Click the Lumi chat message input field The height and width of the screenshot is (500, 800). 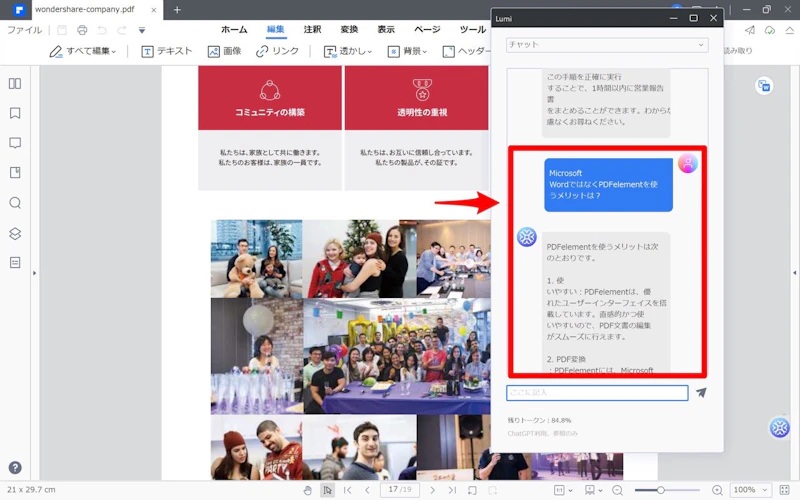[x=597, y=393]
